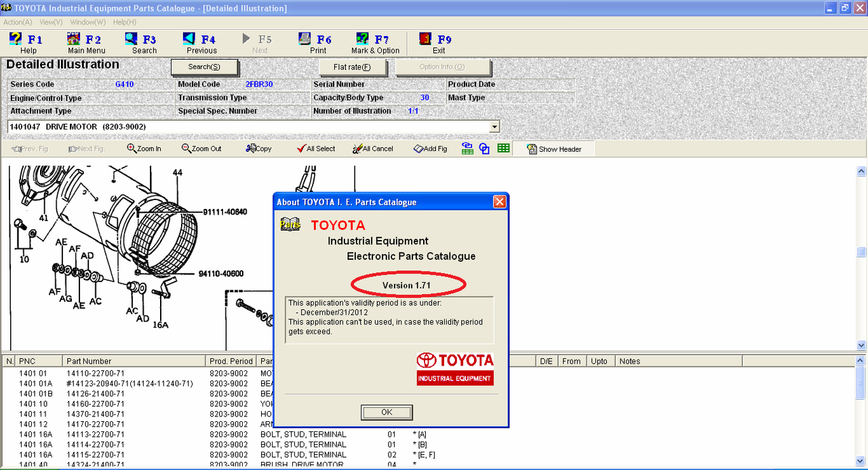Click the greyed-out F5 Next icon
868x470 pixels.
[x=247, y=39]
